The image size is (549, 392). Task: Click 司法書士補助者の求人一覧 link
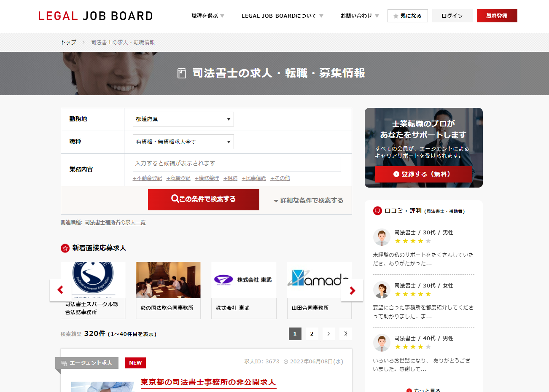pos(116,223)
